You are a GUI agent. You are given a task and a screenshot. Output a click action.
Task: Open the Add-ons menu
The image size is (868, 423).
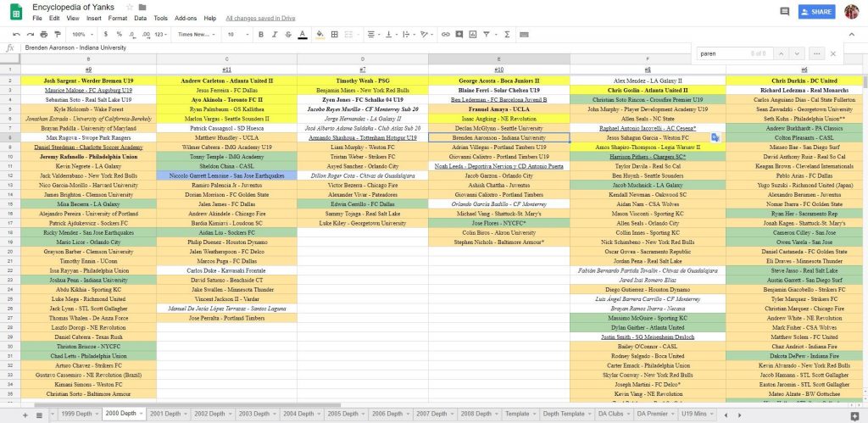point(208,18)
